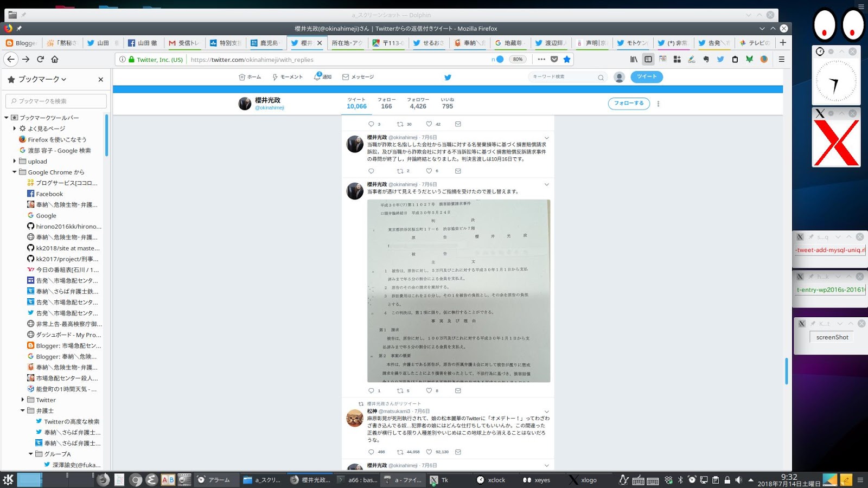Image resolution: width=868 pixels, height=488 pixels.
Task: Like the tweet with 92,130 likes
Action: [429, 452]
